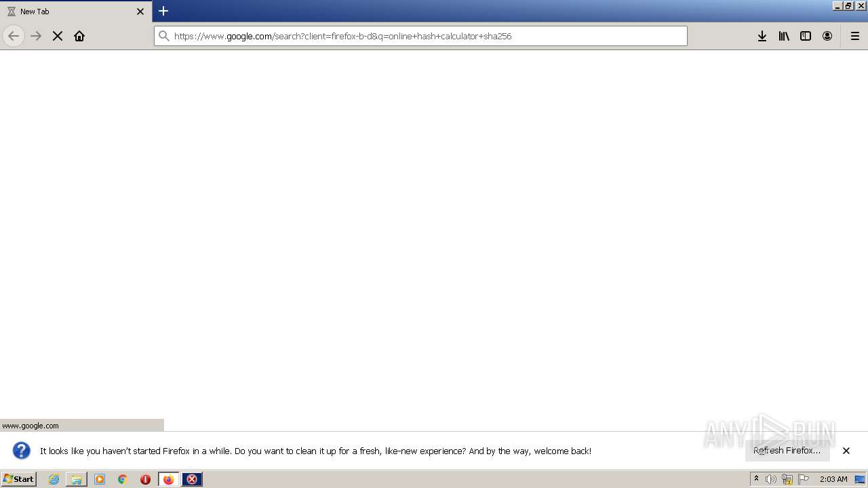Open the Firefox hamburger menu
868x488 pixels.
click(x=855, y=36)
